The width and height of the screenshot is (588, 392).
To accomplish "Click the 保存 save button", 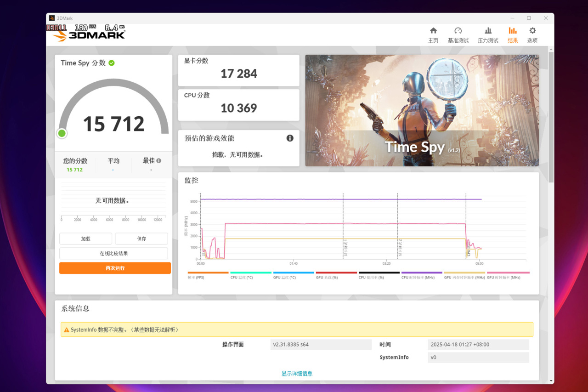I will [141, 239].
